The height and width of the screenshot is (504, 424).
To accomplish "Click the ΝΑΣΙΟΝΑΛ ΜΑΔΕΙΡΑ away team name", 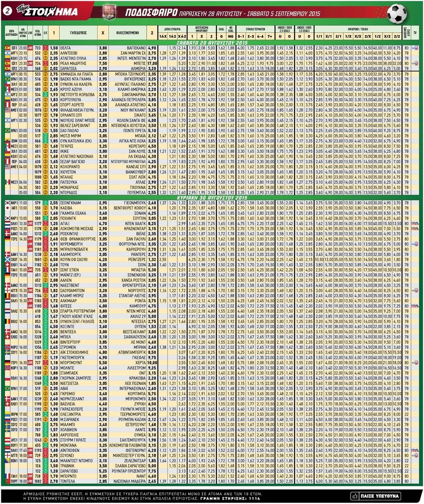I will [x=130, y=481].
